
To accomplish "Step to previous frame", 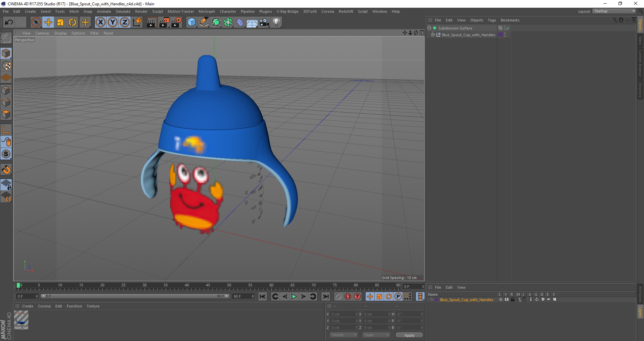I will tap(284, 296).
